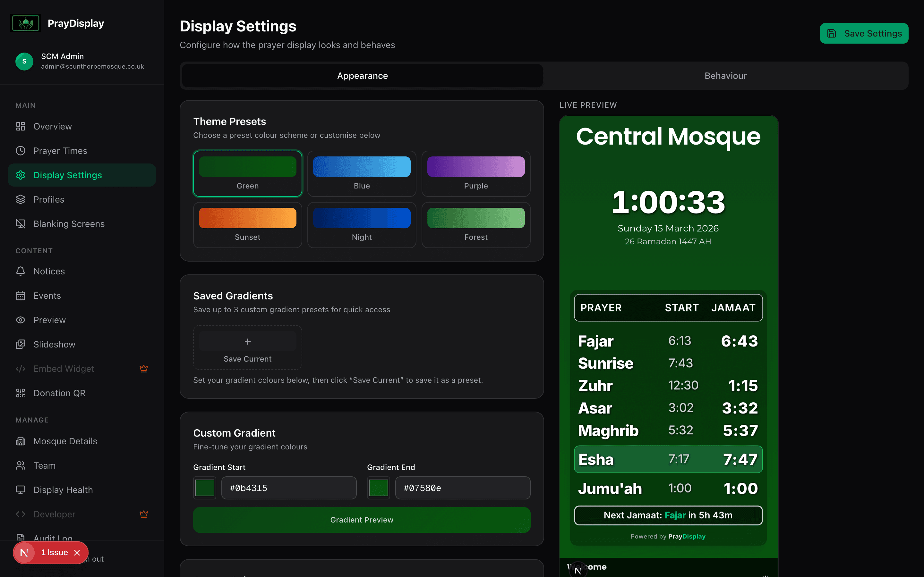Image resolution: width=924 pixels, height=577 pixels.
Task: Open the Gradient Start color swatch
Action: 204,488
